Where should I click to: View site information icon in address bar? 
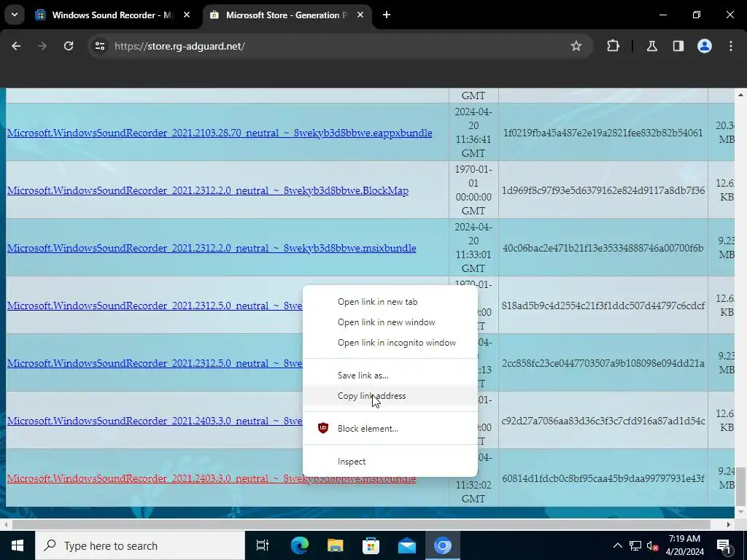99,46
